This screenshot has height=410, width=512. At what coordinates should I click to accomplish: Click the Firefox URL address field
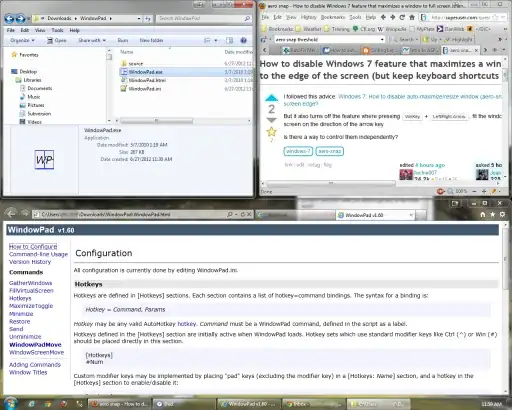[x=460, y=18]
